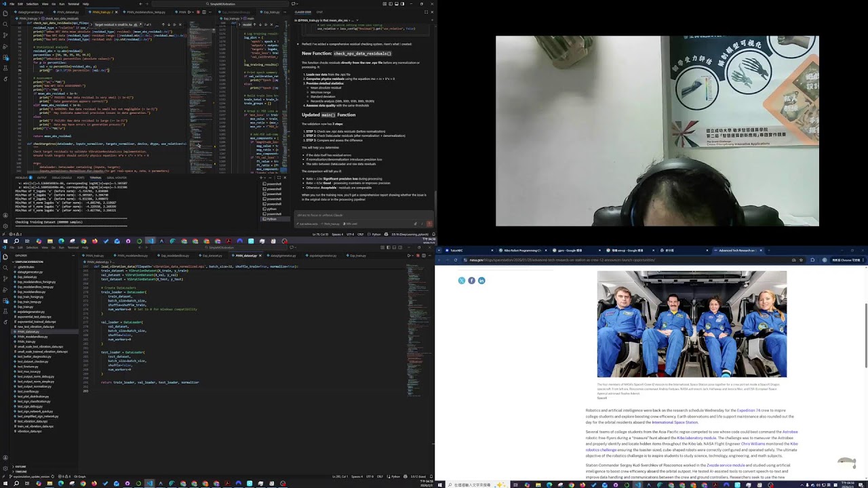The width and height of the screenshot is (868, 488).
Task: Click CRLF in lower VS Code status bar
Action: pos(380,476)
